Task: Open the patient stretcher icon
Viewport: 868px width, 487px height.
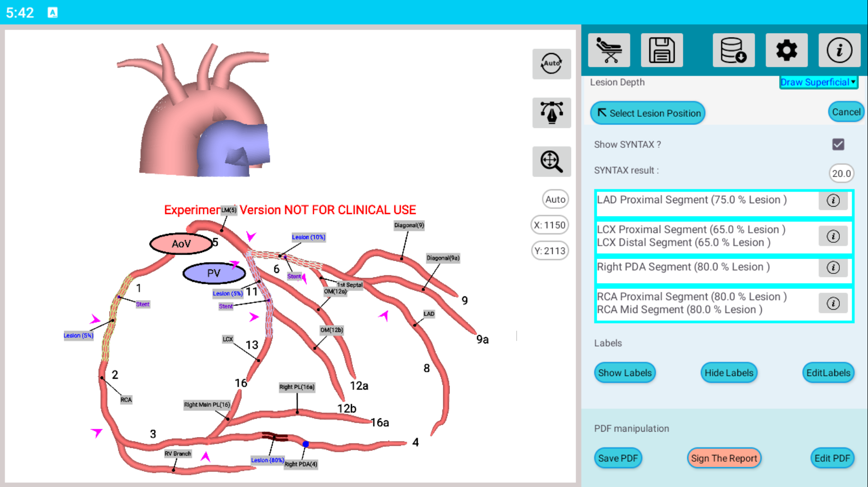Action: pyautogui.click(x=609, y=50)
